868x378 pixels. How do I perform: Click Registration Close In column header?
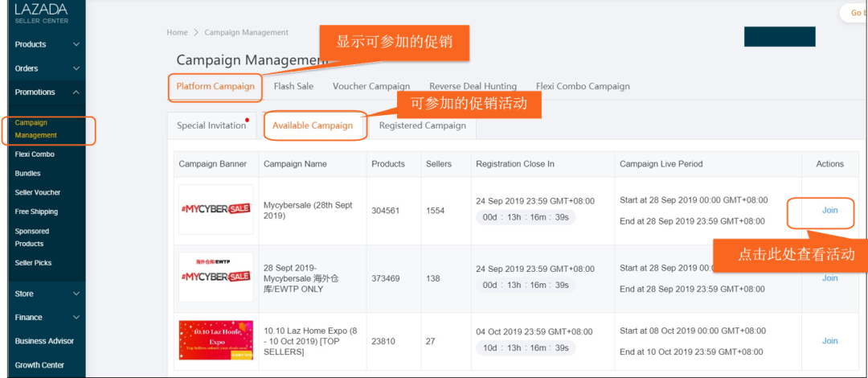coord(515,164)
